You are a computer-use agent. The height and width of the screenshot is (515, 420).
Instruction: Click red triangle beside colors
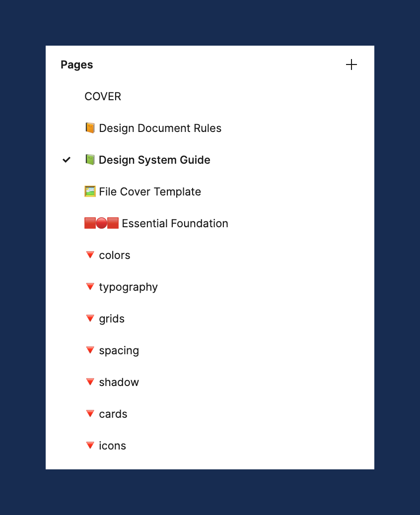click(x=90, y=255)
